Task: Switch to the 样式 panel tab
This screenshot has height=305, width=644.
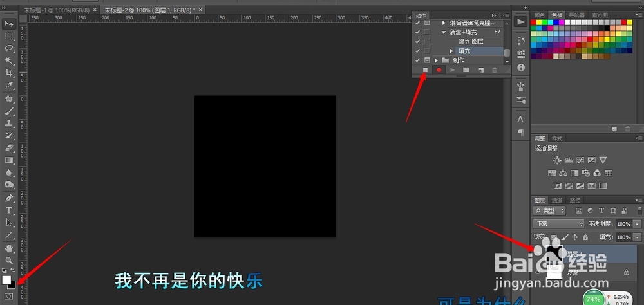Action: (556, 138)
